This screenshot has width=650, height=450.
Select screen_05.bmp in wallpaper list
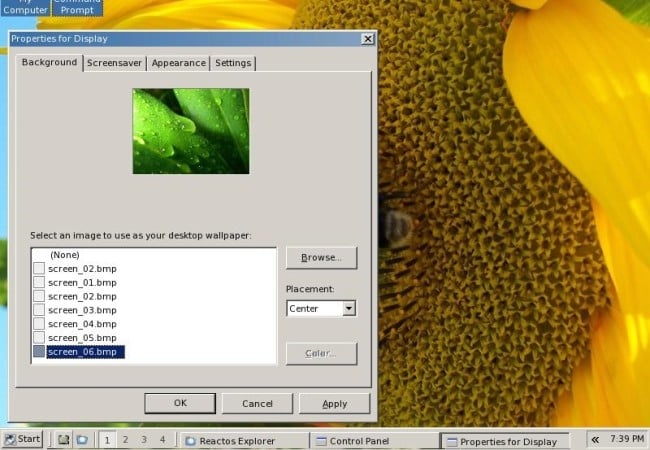coord(82,338)
